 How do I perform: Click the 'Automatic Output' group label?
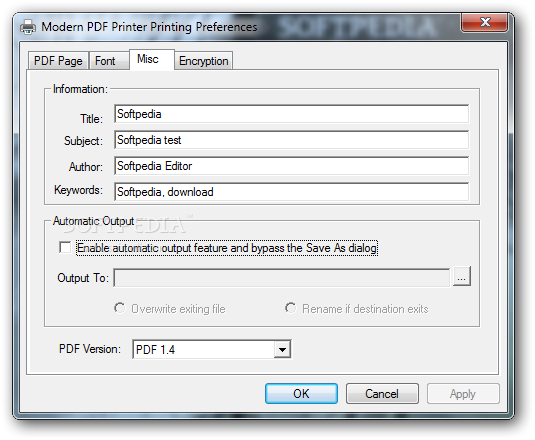click(93, 221)
